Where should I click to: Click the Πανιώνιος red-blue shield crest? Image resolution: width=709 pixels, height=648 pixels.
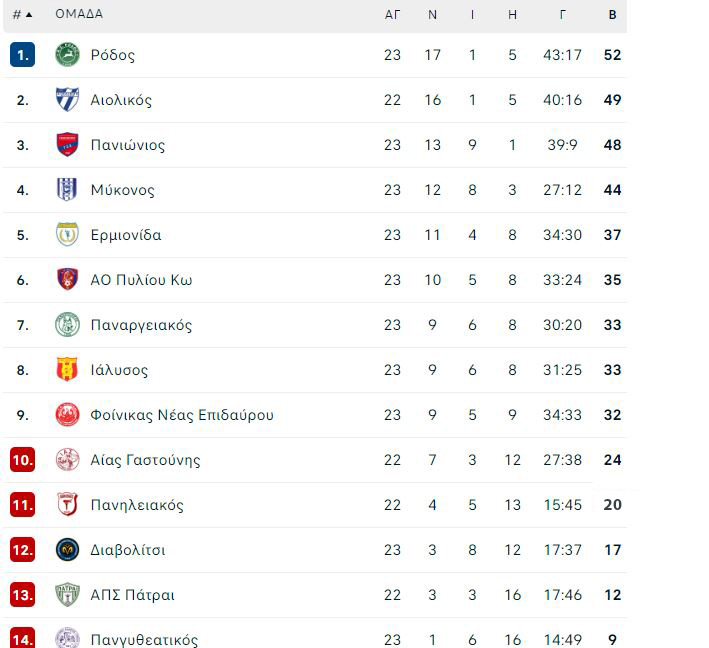tap(67, 145)
